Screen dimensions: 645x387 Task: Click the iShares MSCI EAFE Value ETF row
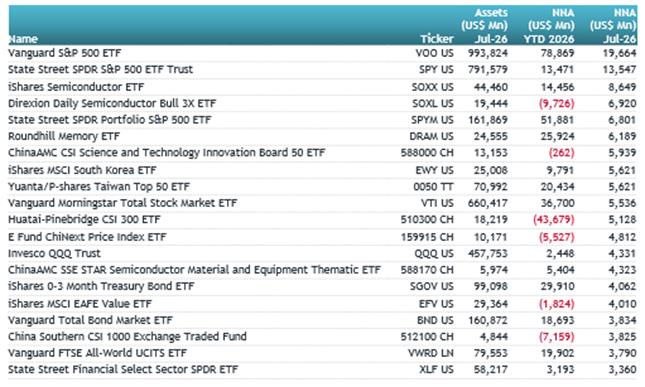(322, 304)
